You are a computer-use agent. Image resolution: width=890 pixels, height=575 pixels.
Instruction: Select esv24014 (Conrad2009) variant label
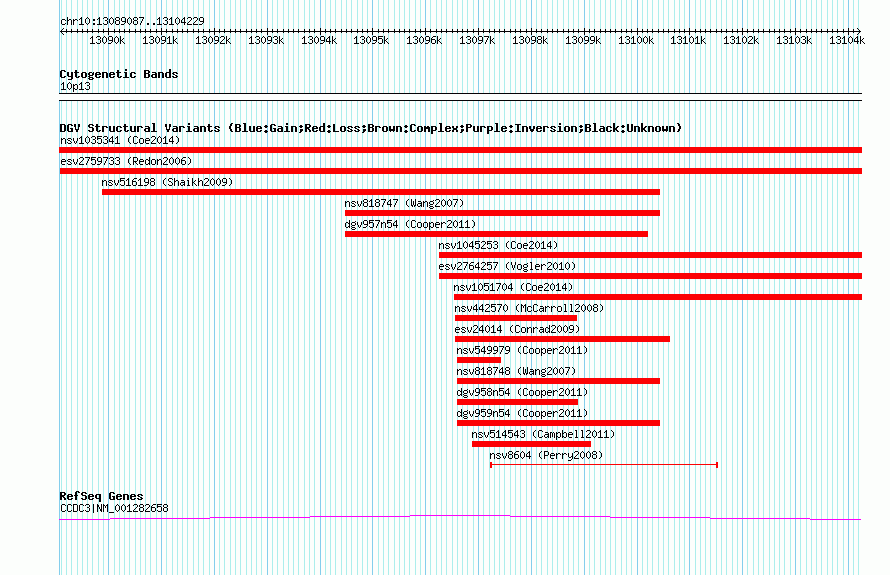[x=517, y=329]
